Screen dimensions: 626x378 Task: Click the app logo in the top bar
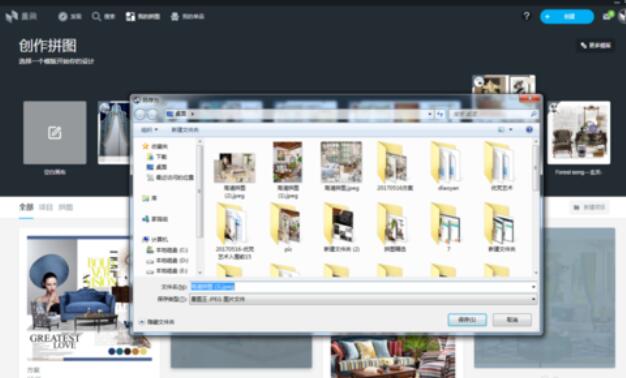coord(21,16)
